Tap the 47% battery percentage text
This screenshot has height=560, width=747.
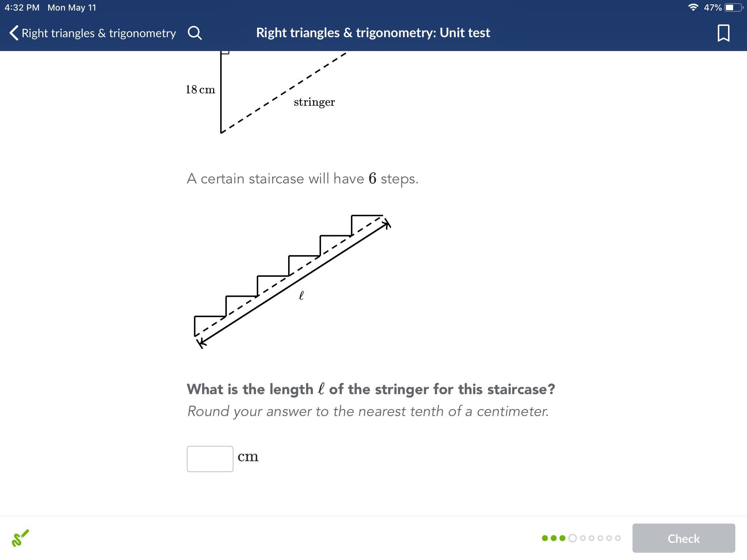click(x=712, y=7)
